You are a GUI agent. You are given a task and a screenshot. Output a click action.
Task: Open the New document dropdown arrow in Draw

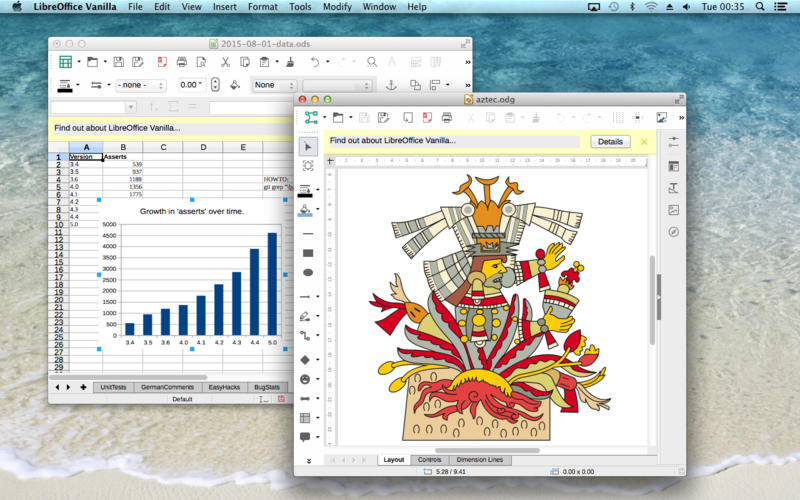pos(324,118)
